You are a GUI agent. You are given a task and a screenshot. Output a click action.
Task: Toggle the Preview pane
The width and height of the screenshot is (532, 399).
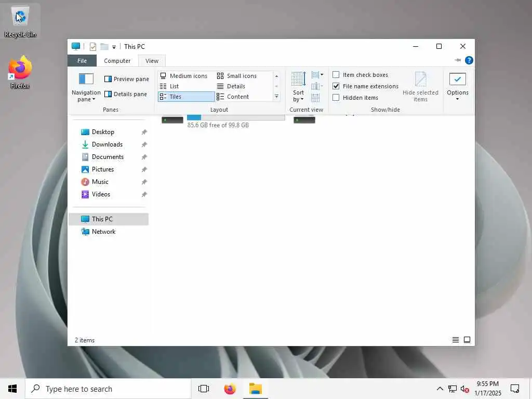(x=127, y=79)
